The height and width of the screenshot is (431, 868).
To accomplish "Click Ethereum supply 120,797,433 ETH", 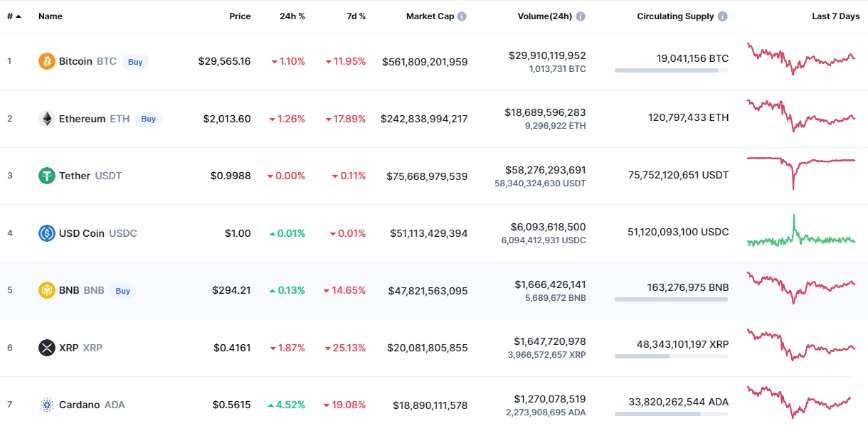I will pyautogui.click(x=688, y=117).
